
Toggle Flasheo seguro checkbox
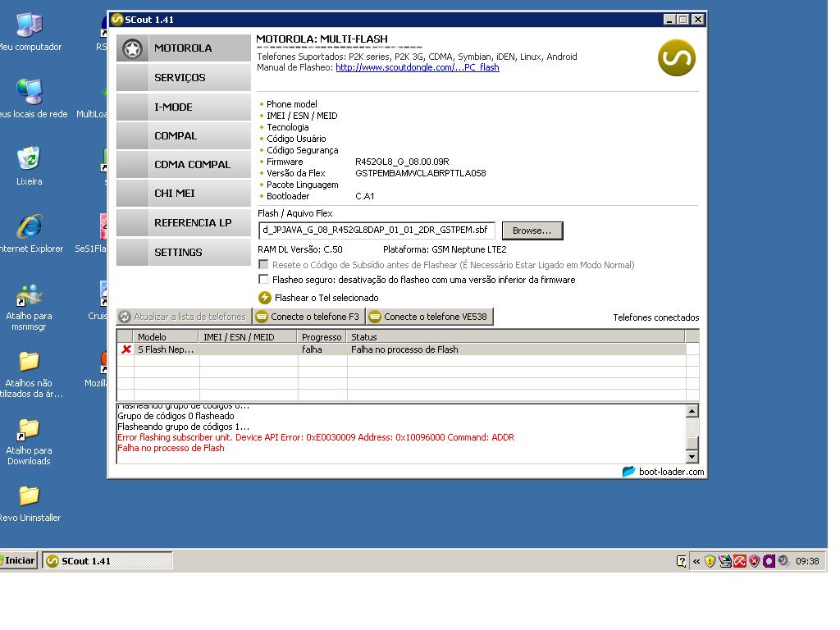pyautogui.click(x=263, y=279)
